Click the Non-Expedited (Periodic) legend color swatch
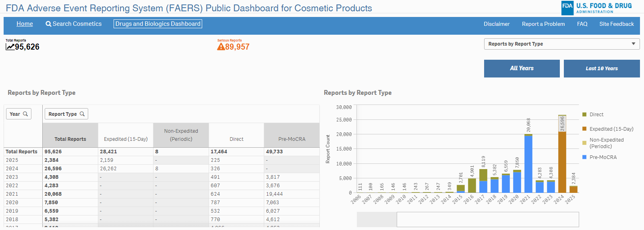This screenshot has width=644, height=230. point(584,143)
